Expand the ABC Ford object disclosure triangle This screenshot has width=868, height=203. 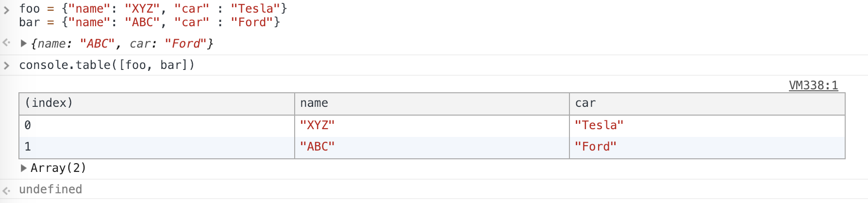click(x=23, y=44)
